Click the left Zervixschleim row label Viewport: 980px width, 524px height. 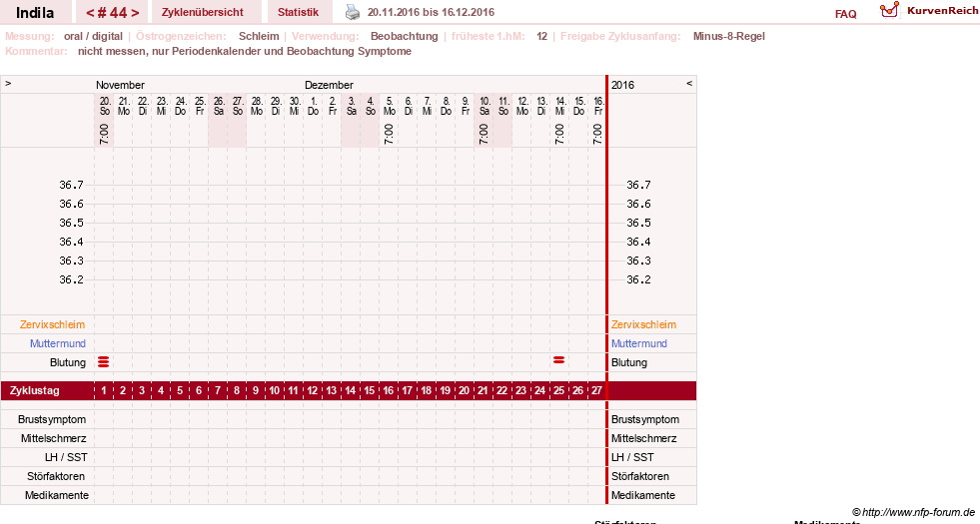click(53, 324)
